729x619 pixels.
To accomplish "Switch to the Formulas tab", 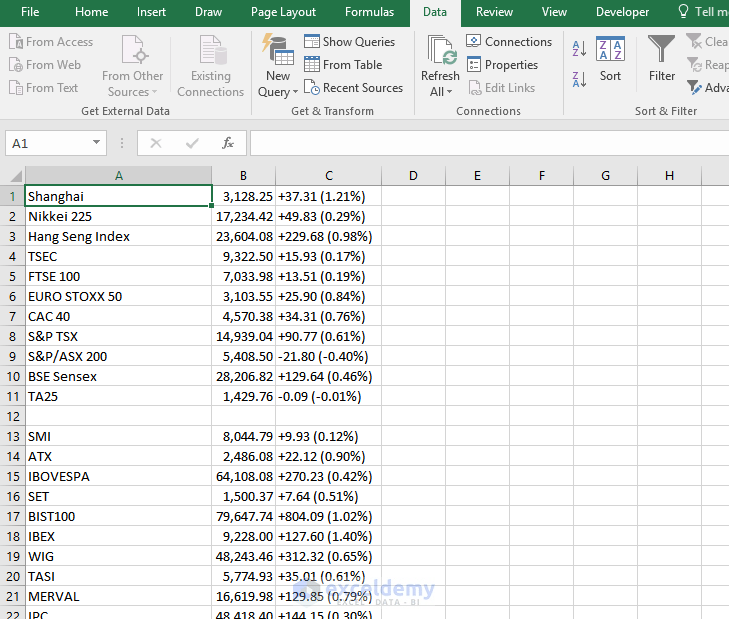I will pyautogui.click(x=369, y=12).
